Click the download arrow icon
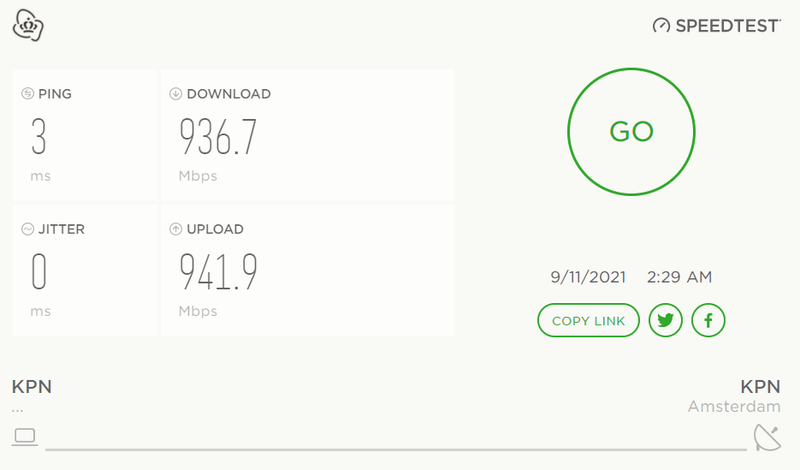Image resolution: width=800 pixels, height=470 pixels. pyautogui.click(x=176, y=94)
